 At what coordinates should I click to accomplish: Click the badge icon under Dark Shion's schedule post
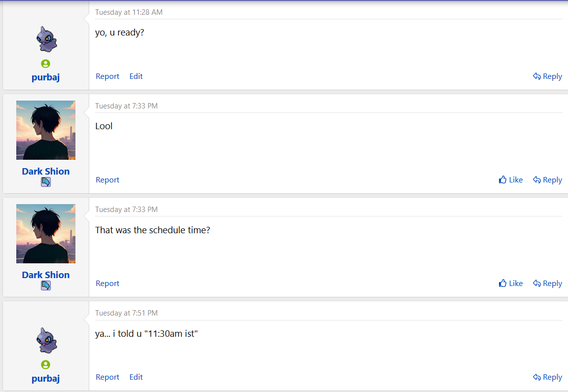coord(46,285)
